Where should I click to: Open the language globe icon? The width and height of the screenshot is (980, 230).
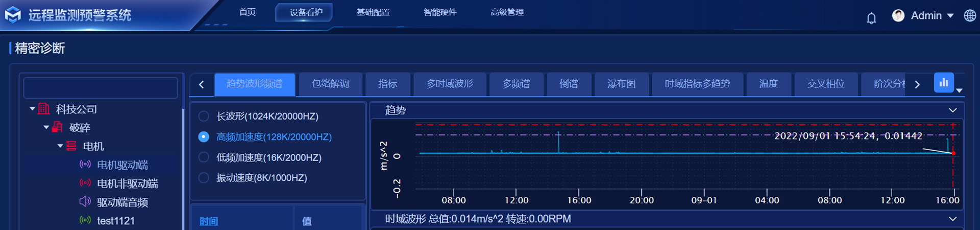pos(970,16)
